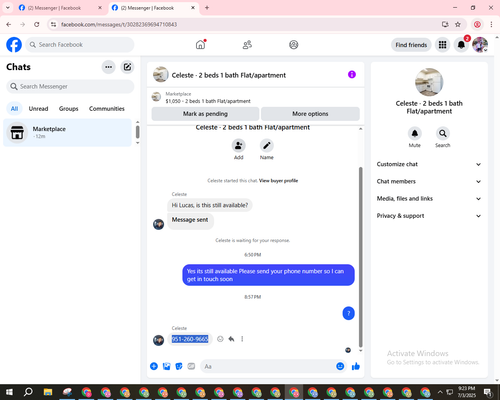Viewport: 500px width, 400px height.
Task: Open the View buyer profile link
Action: (278, 181)
